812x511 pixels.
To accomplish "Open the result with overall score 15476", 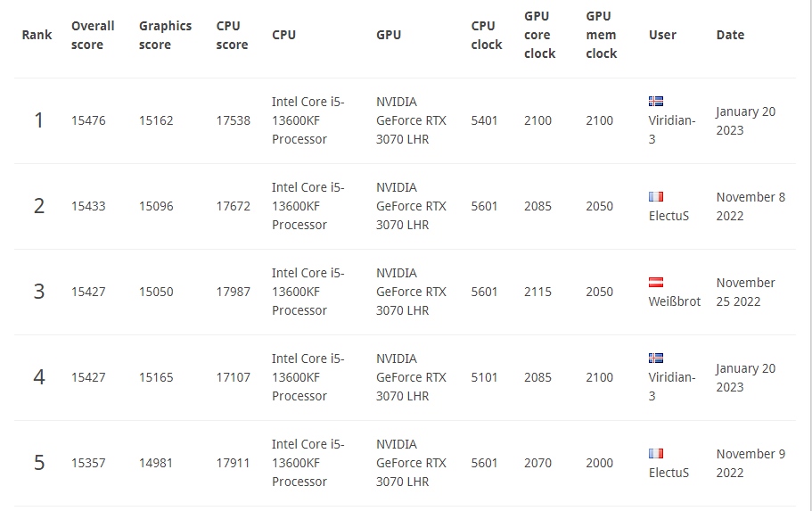I will [x=88, y=120].
